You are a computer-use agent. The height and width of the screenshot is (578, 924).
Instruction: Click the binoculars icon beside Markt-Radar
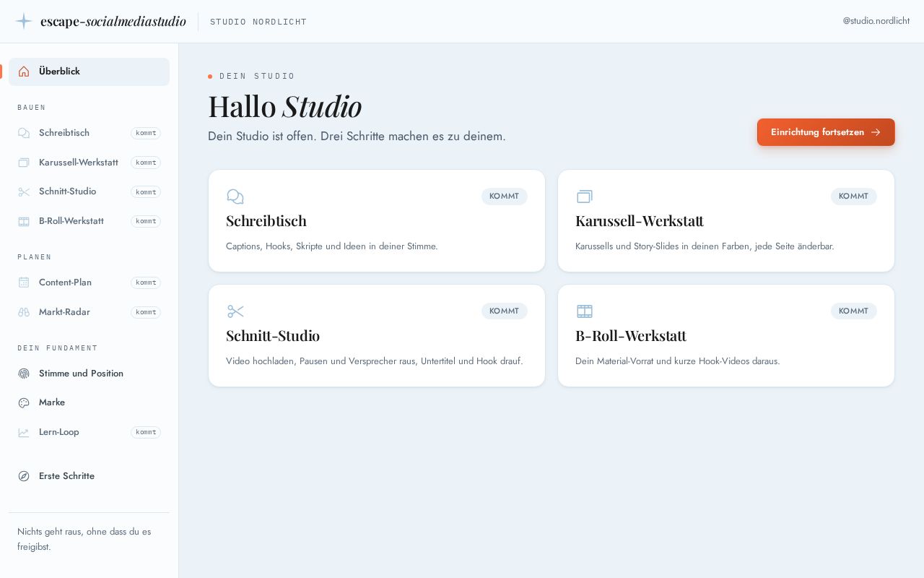click(24, 312)
